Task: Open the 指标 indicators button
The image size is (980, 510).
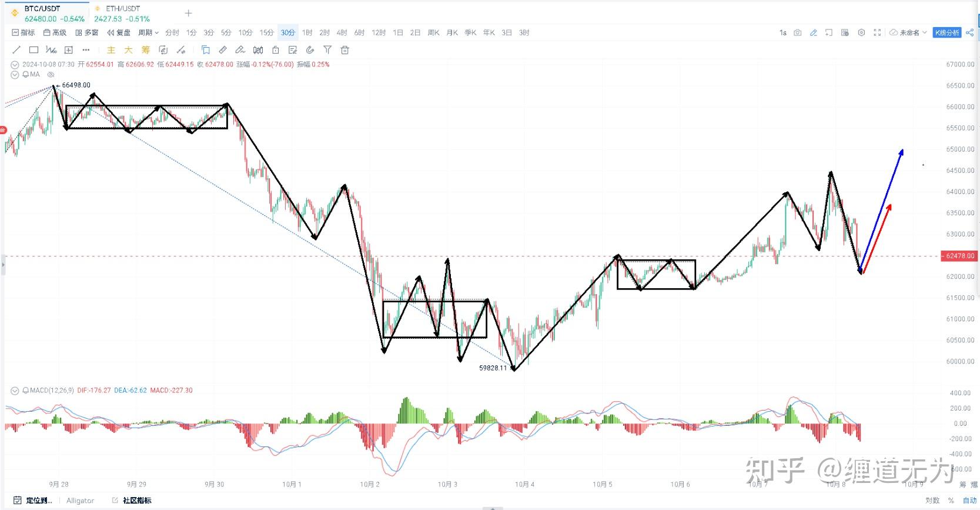Action: (x=23, y=33)
